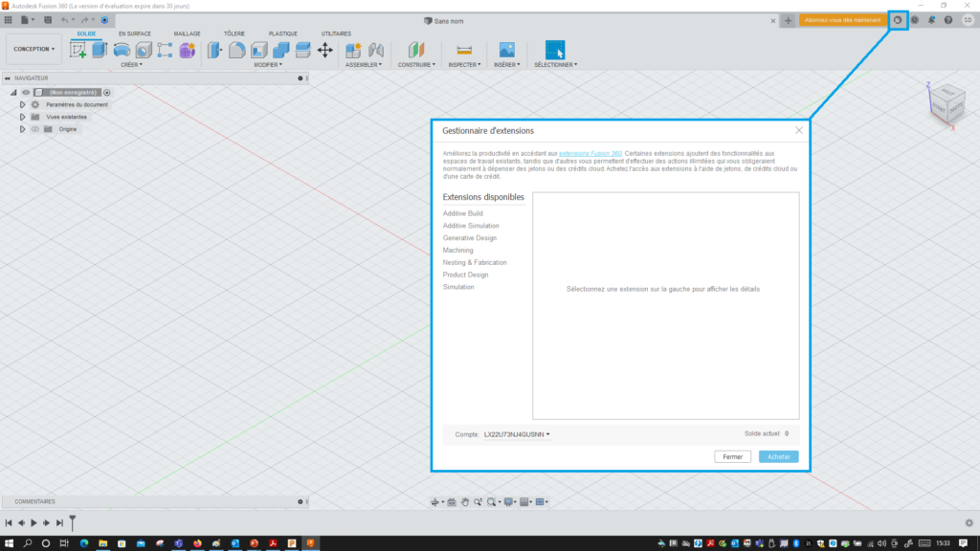Expand the Paramètres du document node

pos(22,104)
